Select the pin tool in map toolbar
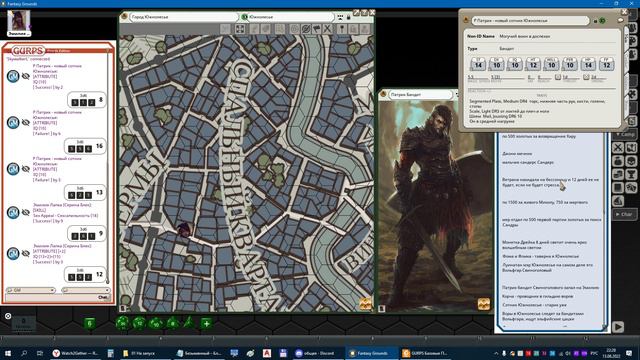The height and width of the screenshot is (360, 640). pyautogui.click(x=342, y=29)
